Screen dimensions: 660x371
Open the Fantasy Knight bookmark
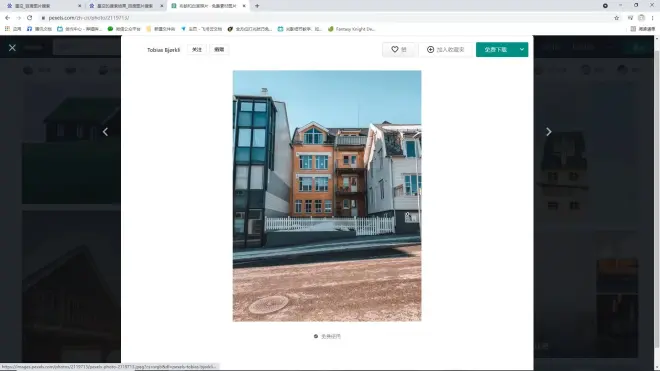(x=351, y=29)
